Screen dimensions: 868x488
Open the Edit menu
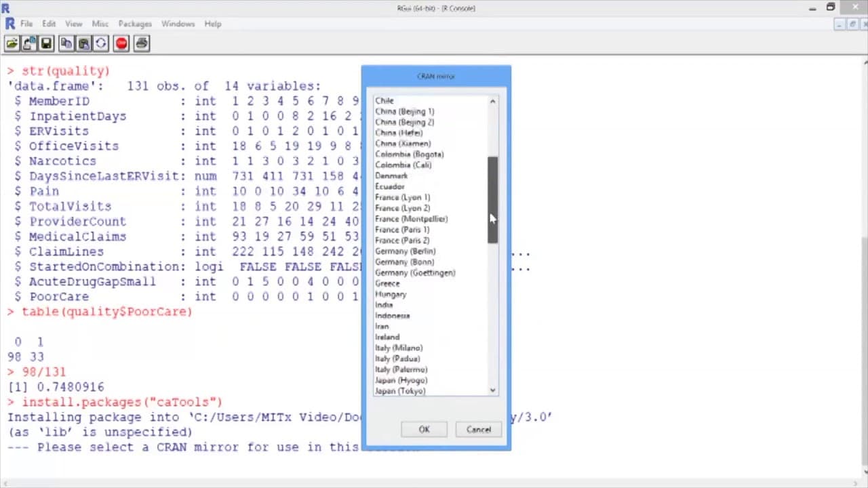49,24
